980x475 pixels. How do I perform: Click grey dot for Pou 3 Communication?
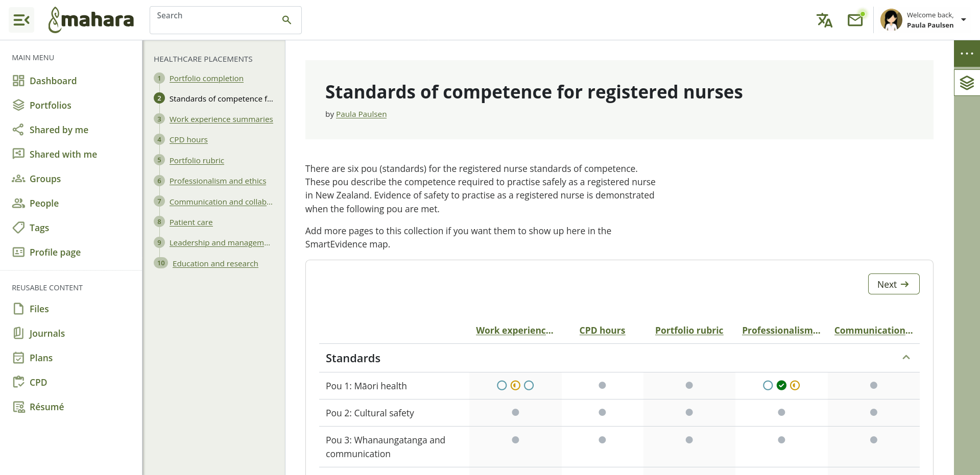tap(874, 440)
